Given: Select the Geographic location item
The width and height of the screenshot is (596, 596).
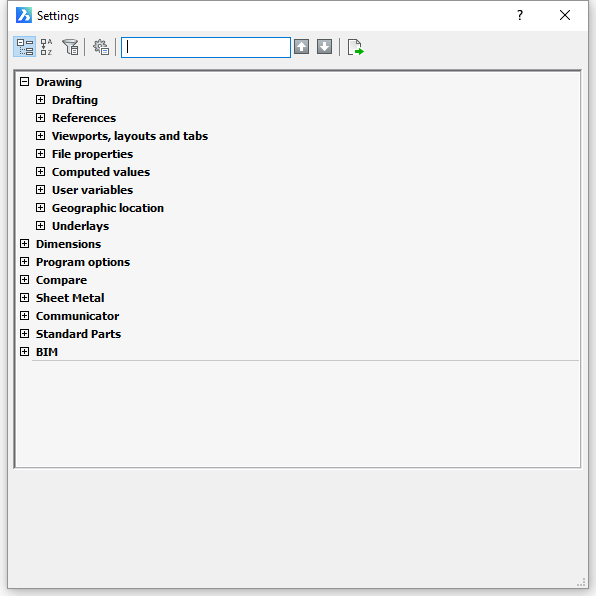Looking at the screenshot, I should [108, 208].
